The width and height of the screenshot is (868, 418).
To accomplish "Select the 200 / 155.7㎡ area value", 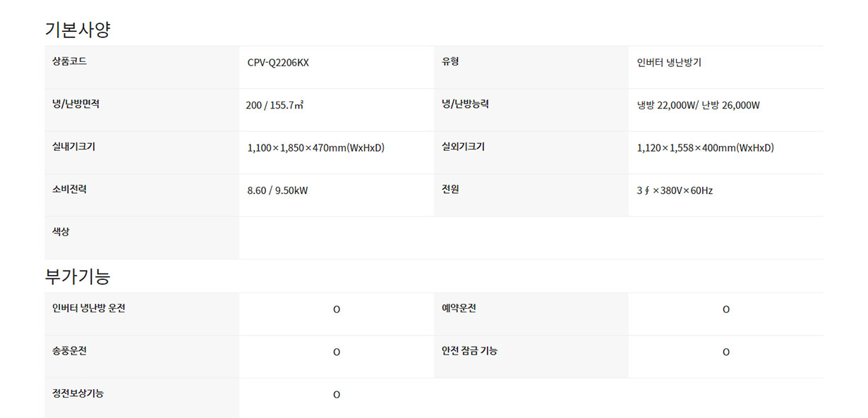I will 275,106.
